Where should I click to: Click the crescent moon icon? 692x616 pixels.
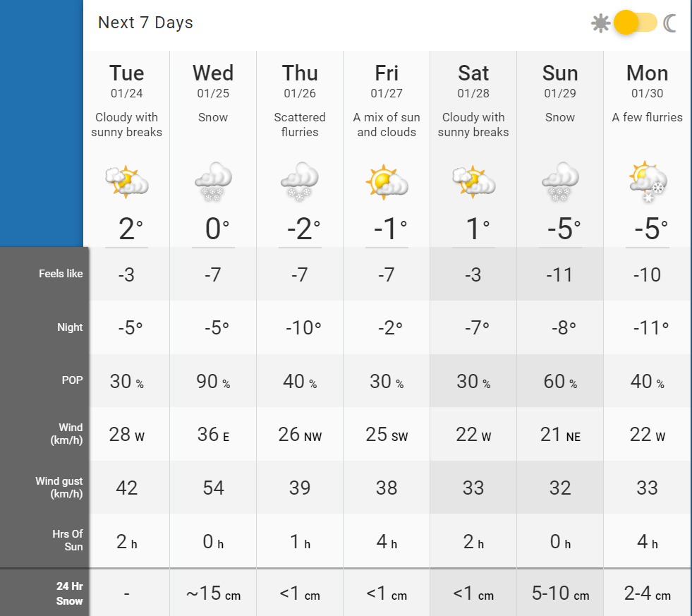[x=669, y=23]
